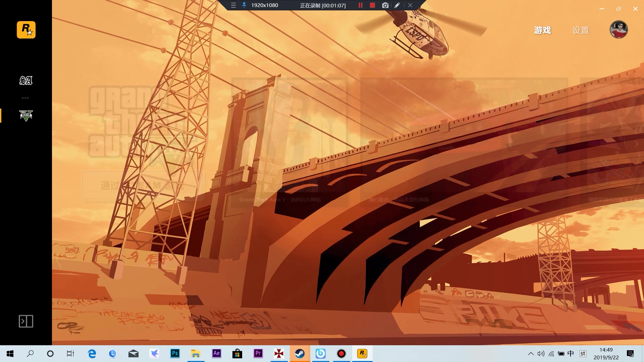Open Cortana circle icon
The height and width of the screenshot is (362, 644).
click(50, 354)
